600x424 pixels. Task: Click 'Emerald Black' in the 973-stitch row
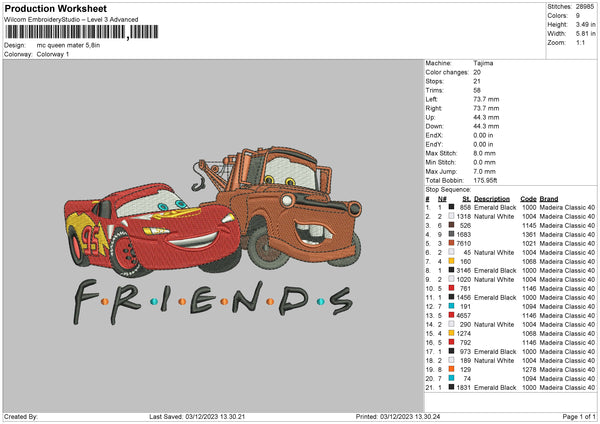495,352
